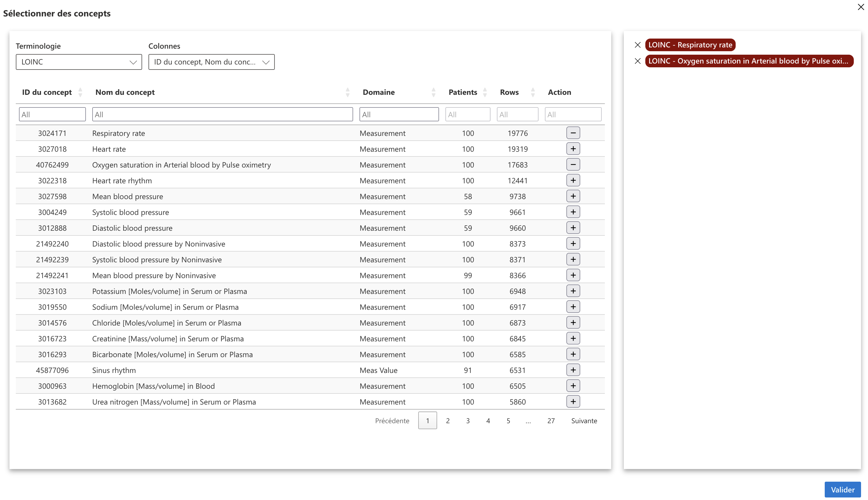Add Bicarbonate in Serum or Plasma

coord(573,354)
